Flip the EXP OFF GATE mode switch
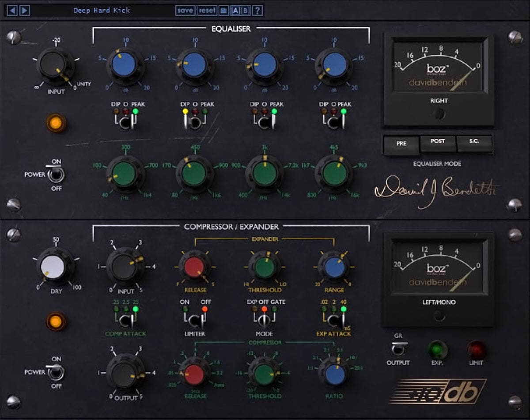Viewport: 530px width, 420px height. (x=264, y=321)
